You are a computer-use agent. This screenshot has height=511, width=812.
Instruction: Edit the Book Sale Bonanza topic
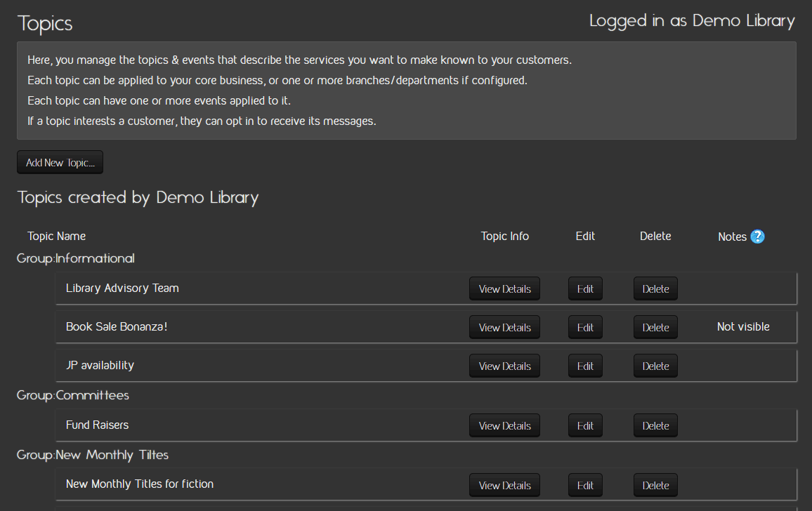585,327
